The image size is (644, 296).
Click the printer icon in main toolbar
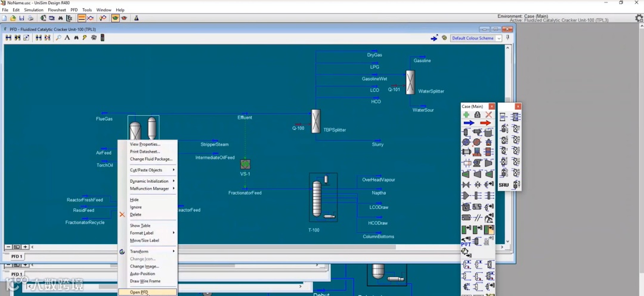point(30,18)
